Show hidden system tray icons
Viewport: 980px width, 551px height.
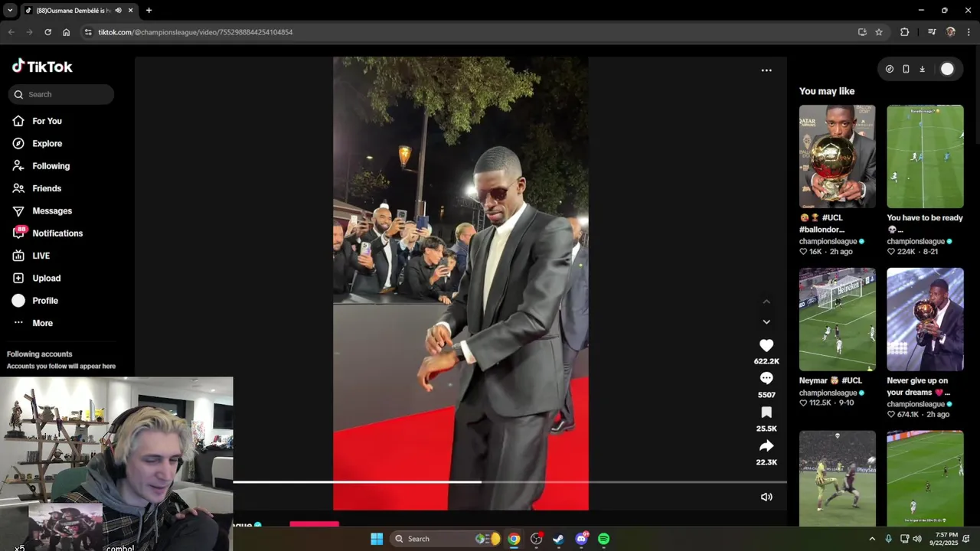tap(872, 539)
